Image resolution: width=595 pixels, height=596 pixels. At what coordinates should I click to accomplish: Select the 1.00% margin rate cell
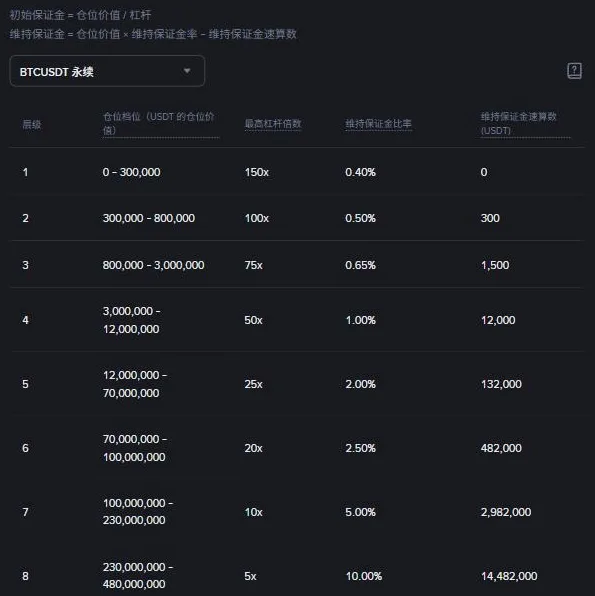(360, 320)
